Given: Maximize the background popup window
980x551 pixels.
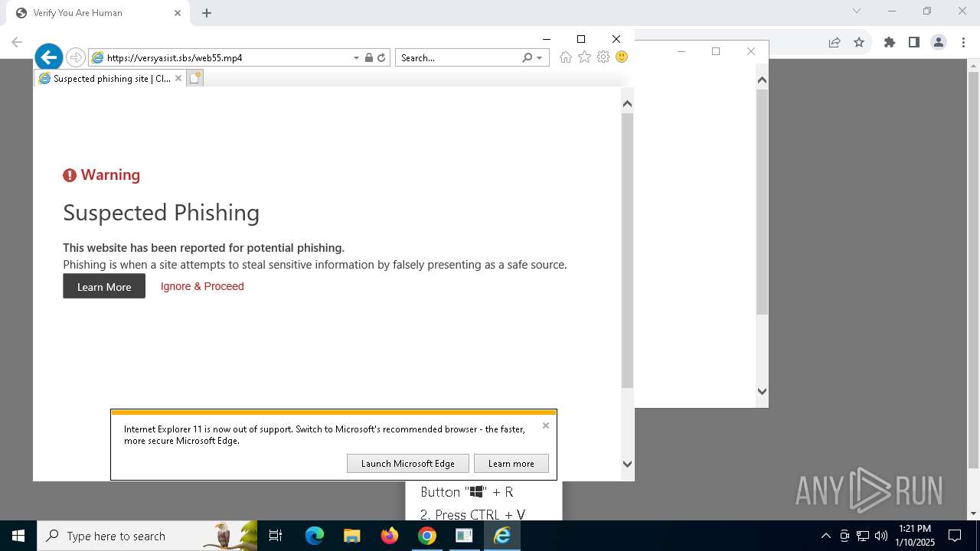Looking at the screenshot, I should click(x=716, y=51).
